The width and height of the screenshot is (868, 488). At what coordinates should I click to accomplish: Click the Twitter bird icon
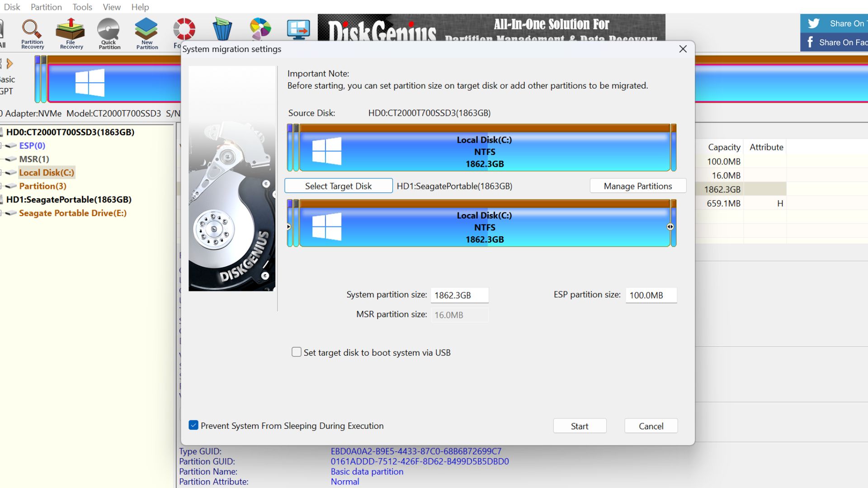point(814,23)
